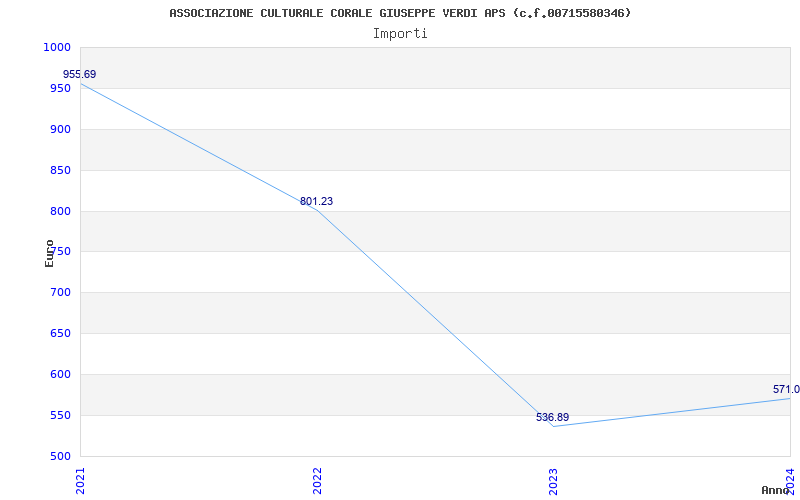
Task: Click the 500 y-axis tick label
Action: tap(60, 456)
